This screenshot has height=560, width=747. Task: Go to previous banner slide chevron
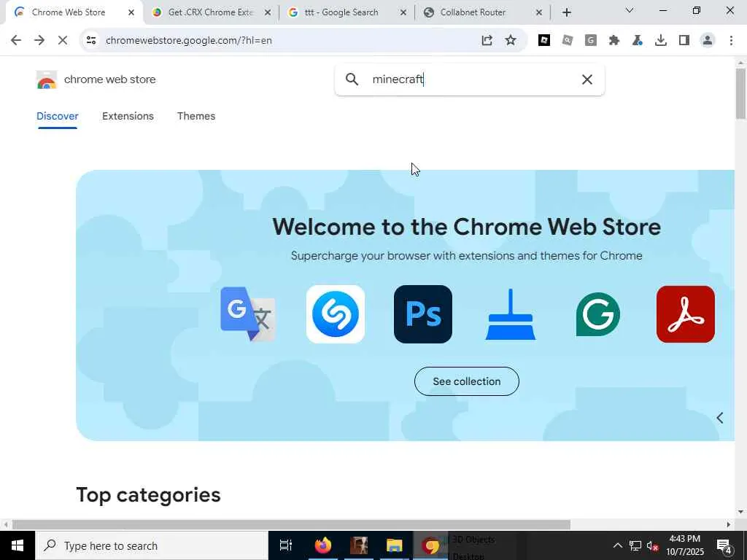click(x=720, y=418)
